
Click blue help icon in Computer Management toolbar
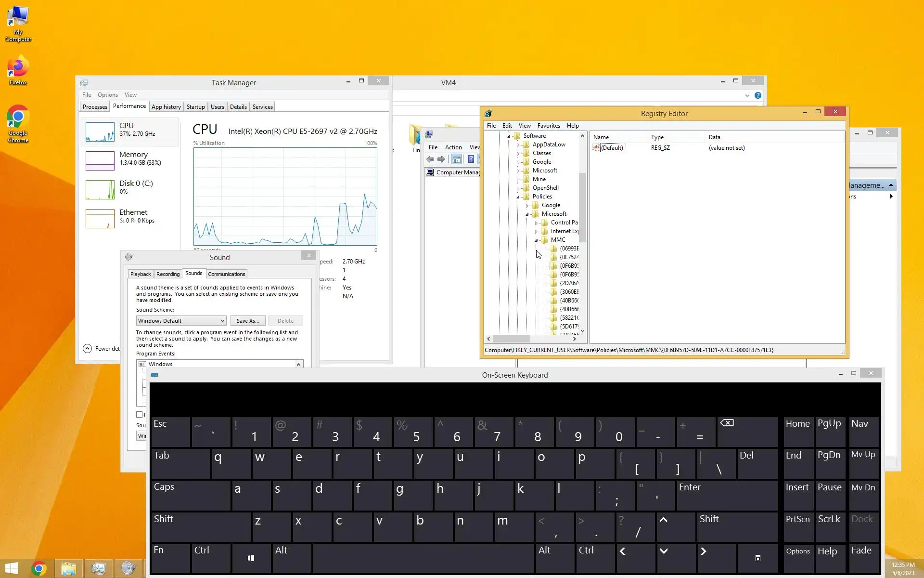tap(471, 159)
